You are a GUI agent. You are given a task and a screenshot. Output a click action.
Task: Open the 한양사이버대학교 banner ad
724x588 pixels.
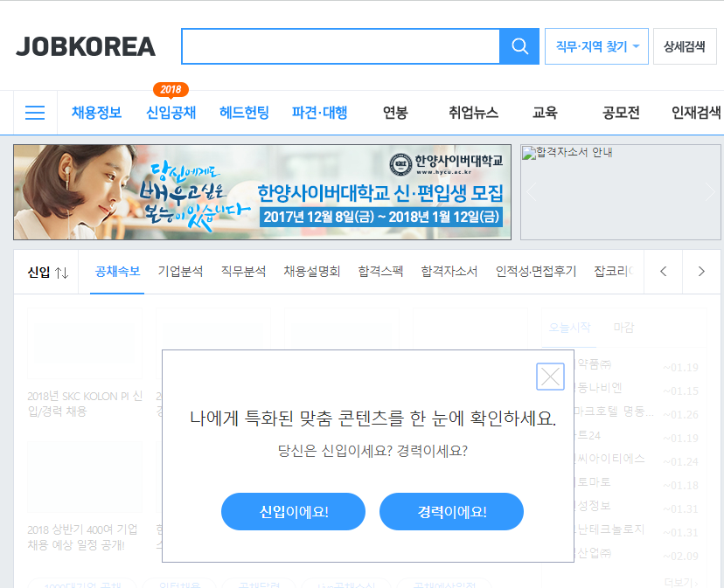[x=262, y=192]
